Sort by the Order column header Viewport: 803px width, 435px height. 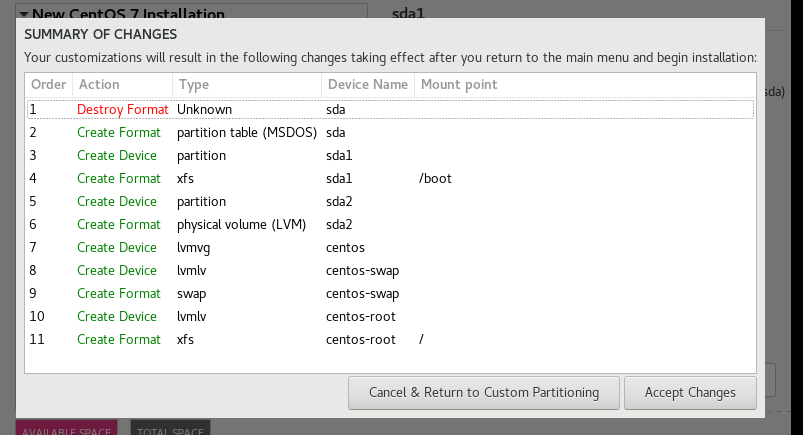click(48, 85)
